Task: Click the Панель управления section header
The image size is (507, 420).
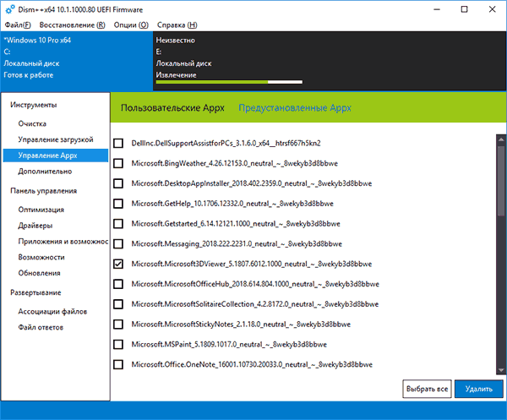Action: [x=43, y=190]
